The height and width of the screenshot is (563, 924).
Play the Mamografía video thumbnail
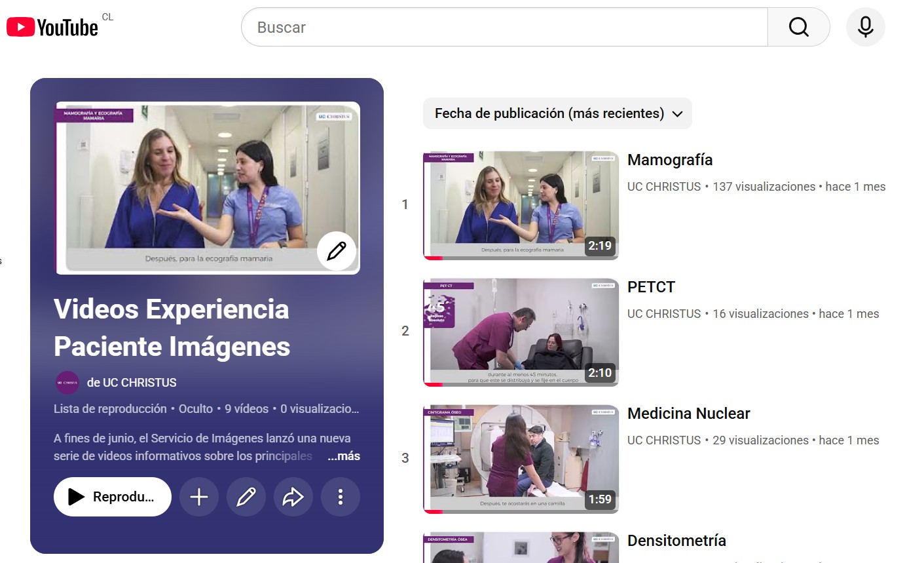(x=521, y=205)
